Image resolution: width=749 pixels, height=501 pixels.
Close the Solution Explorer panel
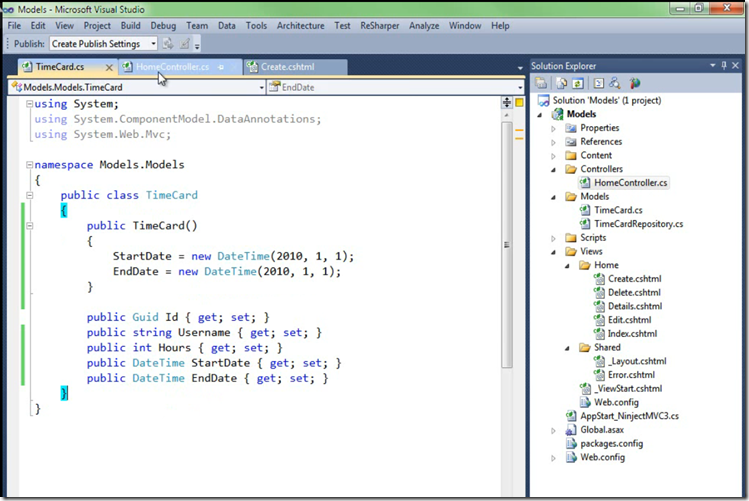736,65
